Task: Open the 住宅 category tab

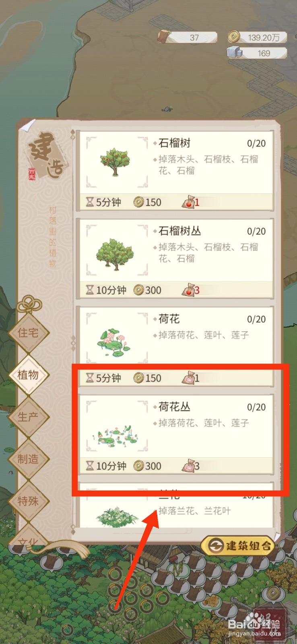Action: (x=29, y=332)
